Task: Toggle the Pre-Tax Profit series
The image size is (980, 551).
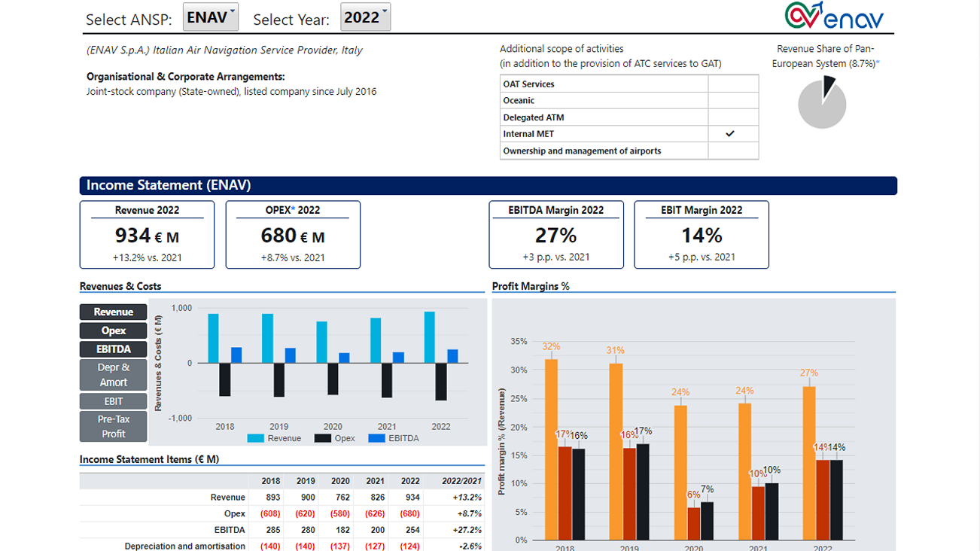Action: point(113,426)
